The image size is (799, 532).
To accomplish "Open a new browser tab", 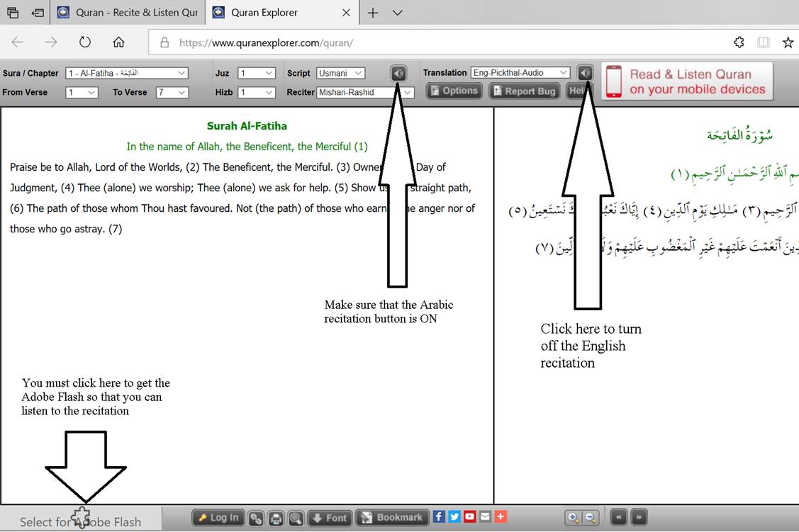I will 373,13.
